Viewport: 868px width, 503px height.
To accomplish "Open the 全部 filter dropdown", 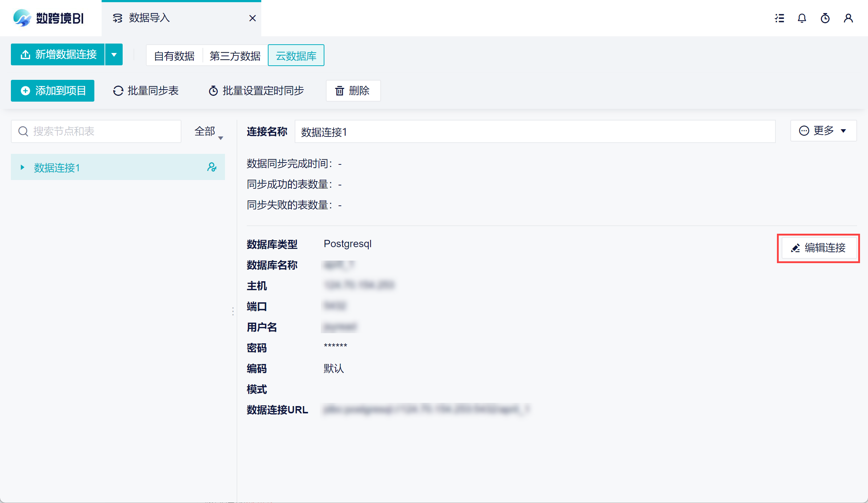I will (x=209, y=131).
